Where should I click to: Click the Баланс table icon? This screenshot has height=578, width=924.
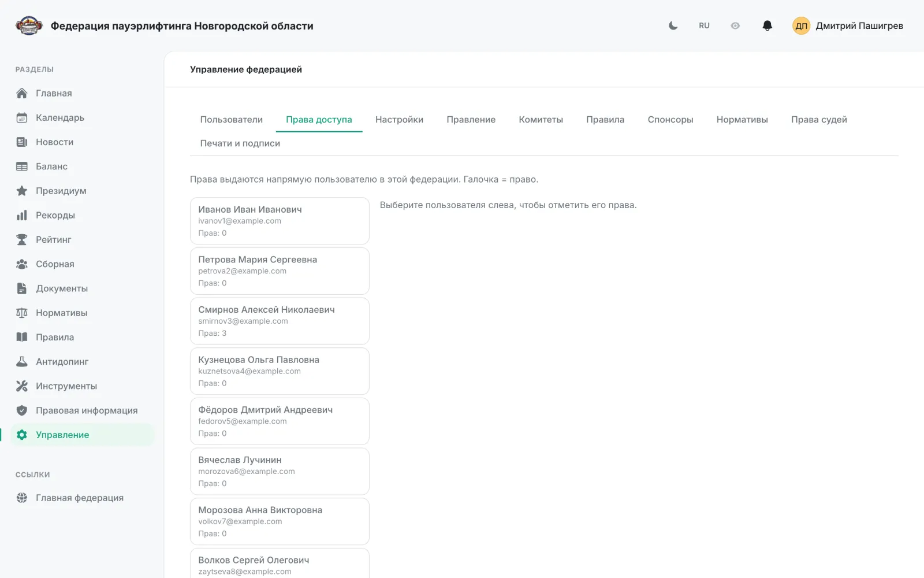(22, 166)
